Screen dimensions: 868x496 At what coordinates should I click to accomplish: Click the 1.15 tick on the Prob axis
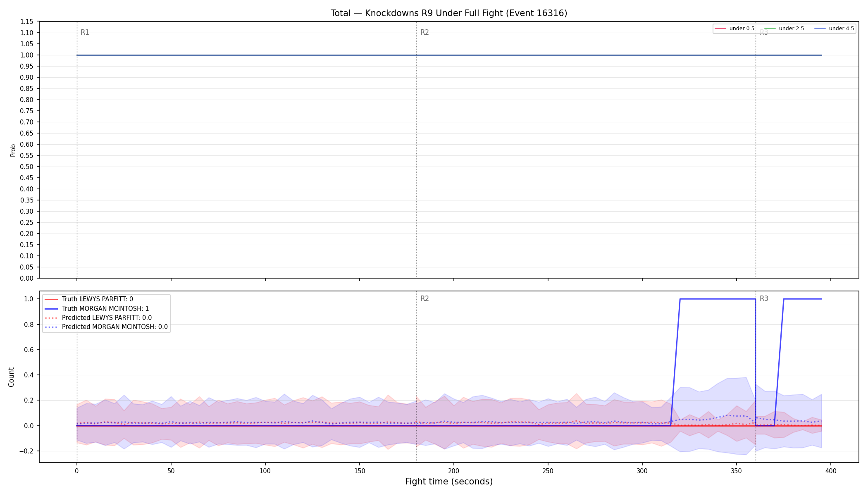coord(27,21)
